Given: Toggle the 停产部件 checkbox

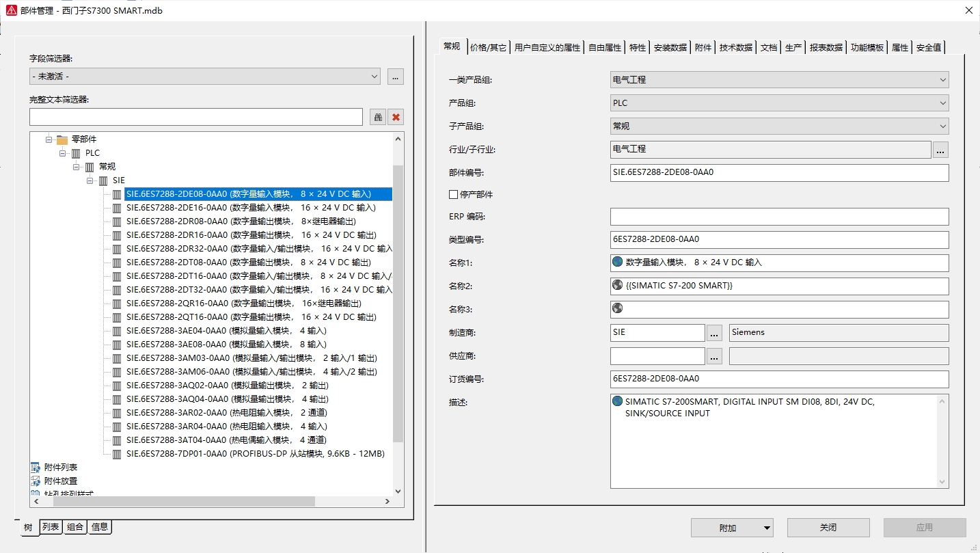Looking at the screenshot, I should pos(453,195).
